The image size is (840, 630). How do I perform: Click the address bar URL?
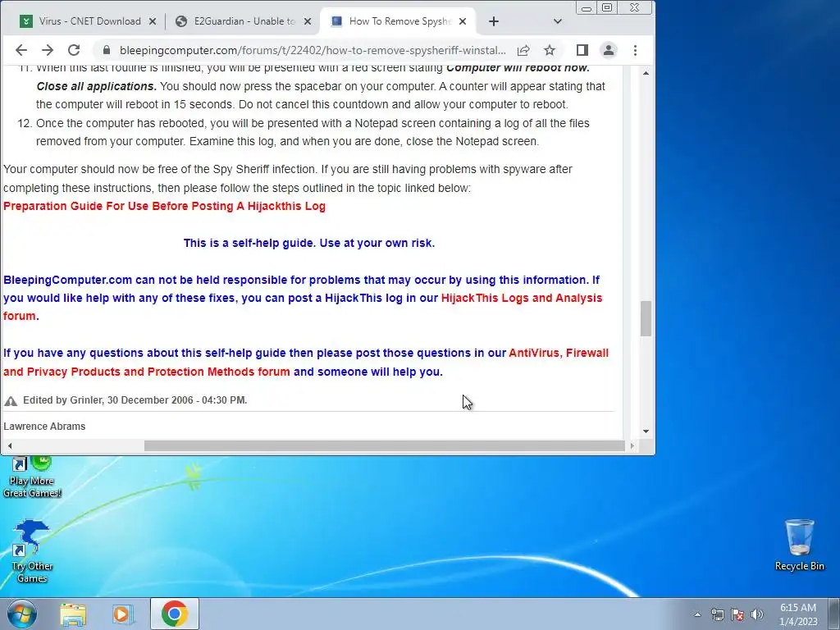(313, 50)
